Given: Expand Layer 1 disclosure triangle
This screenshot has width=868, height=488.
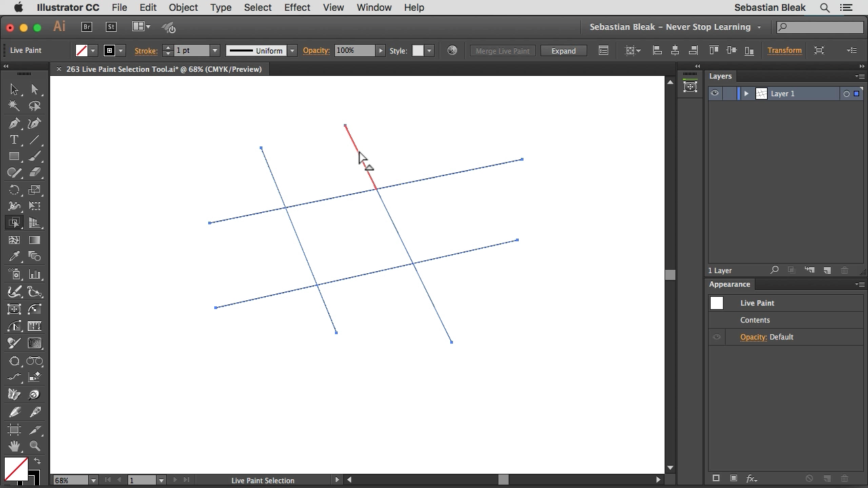Looking at the screenshot, I should 746,94.
